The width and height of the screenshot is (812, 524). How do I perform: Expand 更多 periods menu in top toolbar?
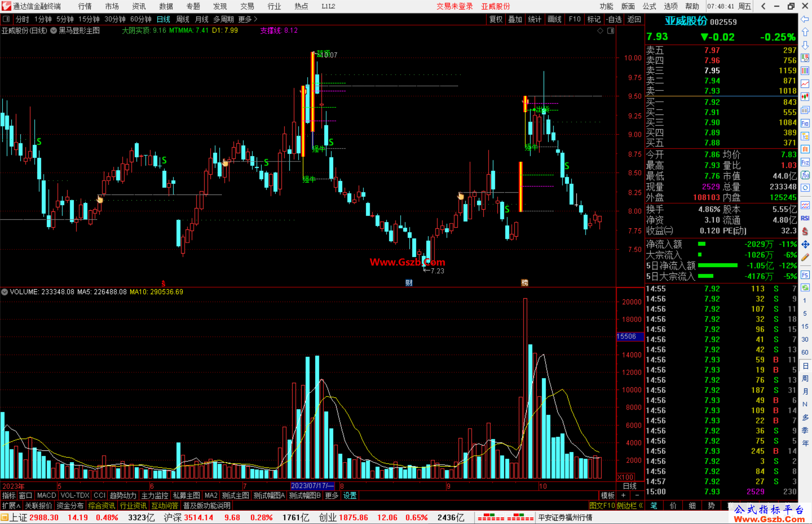click(x=248, y=19)
